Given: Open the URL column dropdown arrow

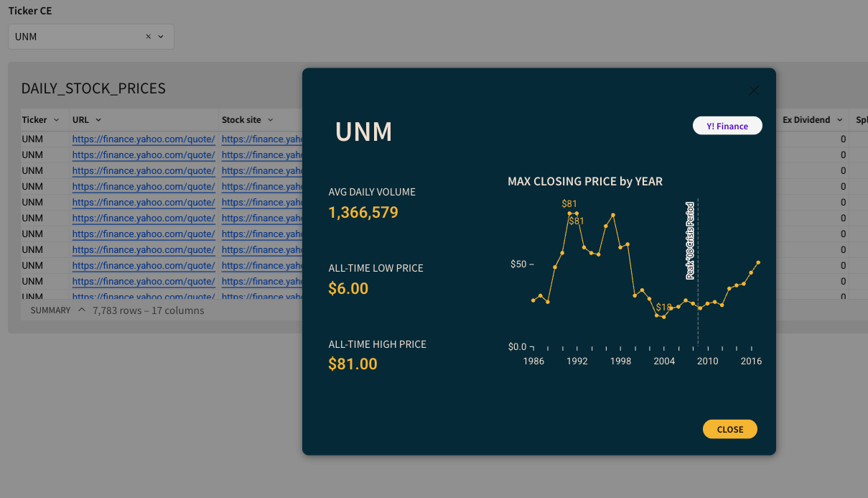Looking at the screenshot, I should pyautogui.click(x=98, y=120).
